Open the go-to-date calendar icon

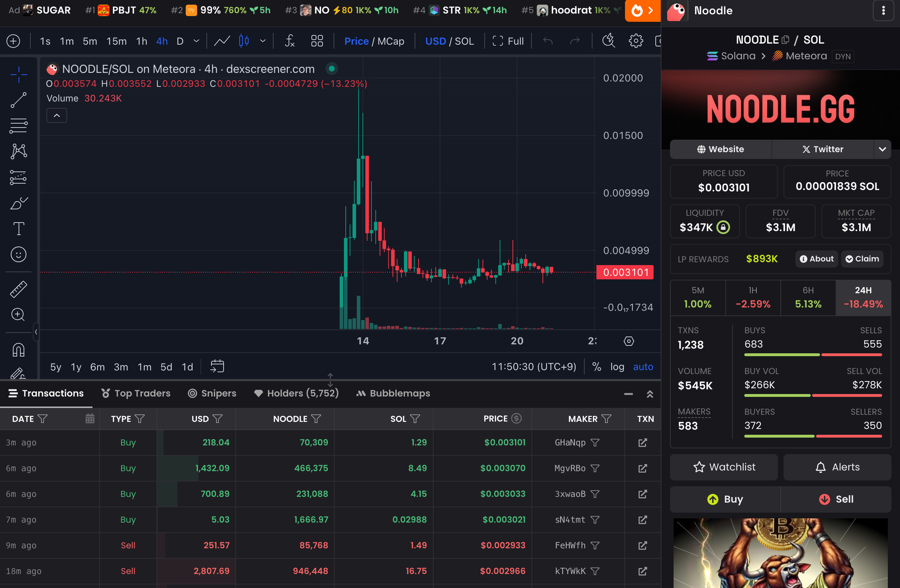(x=217, y=367)
